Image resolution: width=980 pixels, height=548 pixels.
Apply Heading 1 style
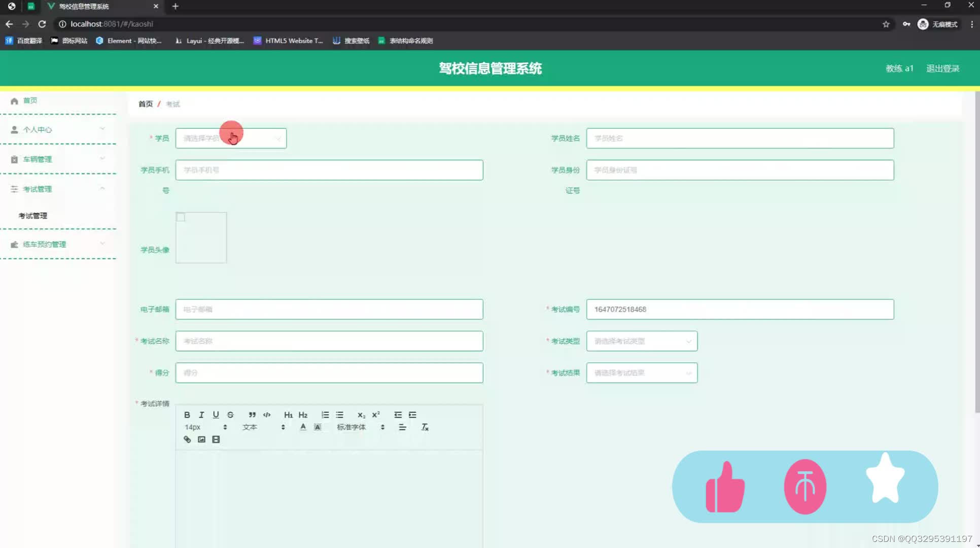point(288,415)
